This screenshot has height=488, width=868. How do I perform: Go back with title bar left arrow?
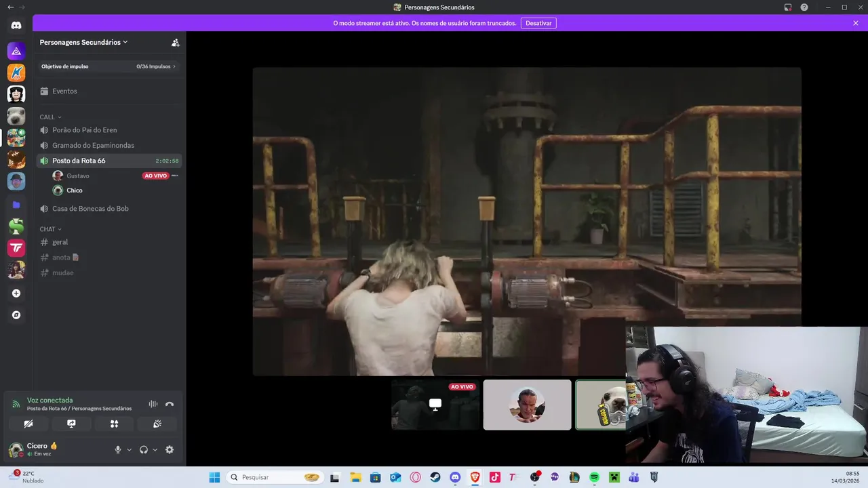pyautogui.click(x=10, y=7)
